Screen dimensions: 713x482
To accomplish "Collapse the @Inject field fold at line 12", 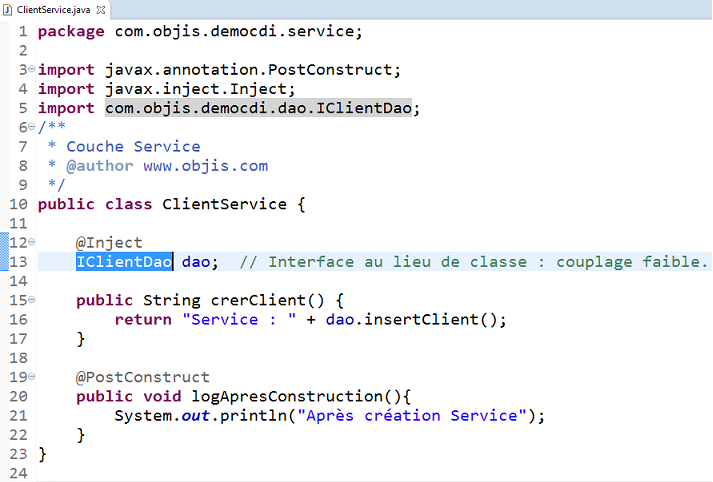I will [x=31, y=242].
